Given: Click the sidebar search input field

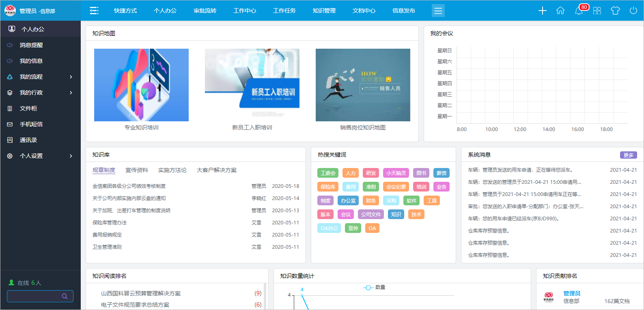Looking at the screenshot, I should (x=34, y=296).
